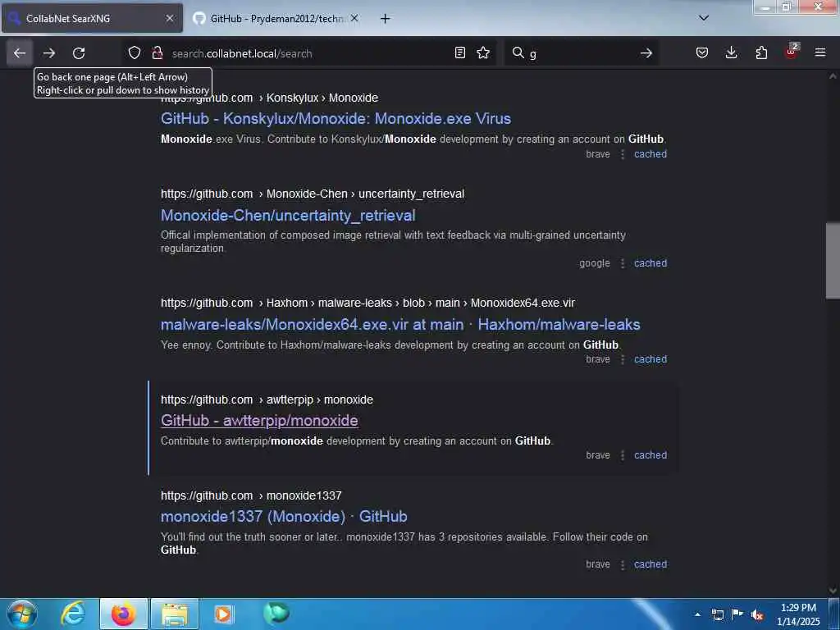840x630 pixels.
Task: Open Monoxide-Chen/uncertainty_retrieval result
Action: [288, 216]
